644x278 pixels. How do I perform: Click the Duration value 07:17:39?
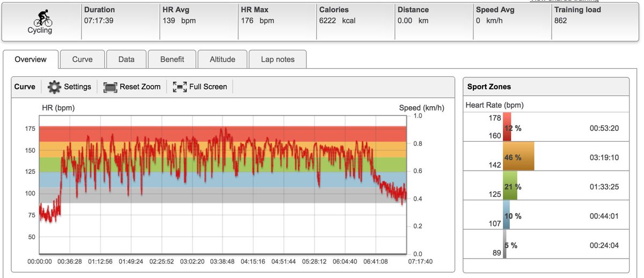pyautogui.click(x=98, y=21)
